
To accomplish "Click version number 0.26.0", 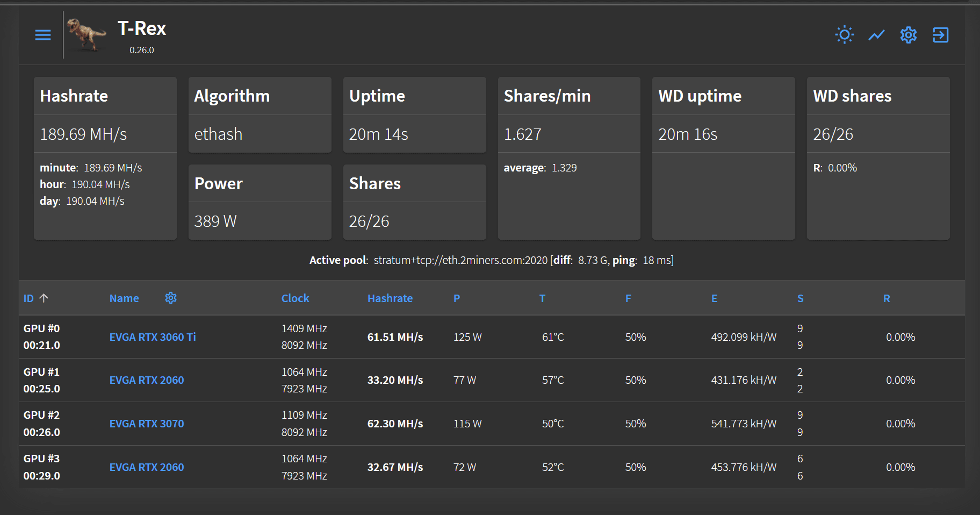I will 142,50.
